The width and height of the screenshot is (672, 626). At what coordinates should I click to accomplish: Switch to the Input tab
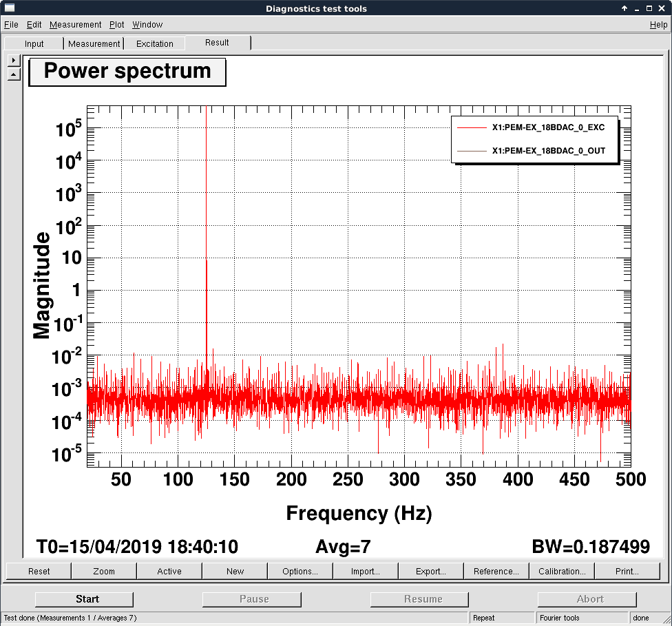34,44
